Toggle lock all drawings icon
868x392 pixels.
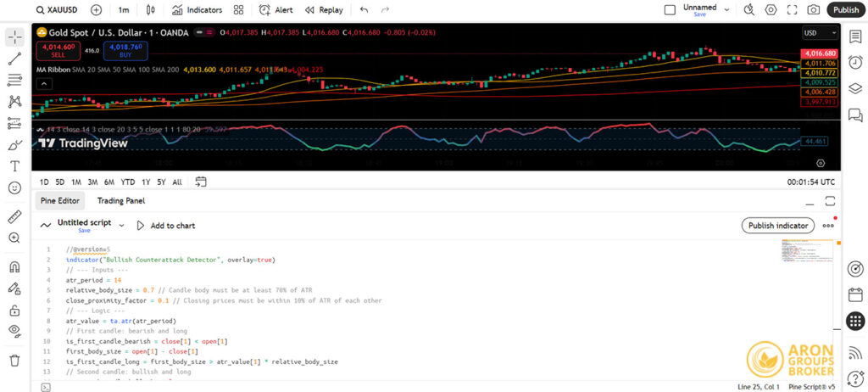(14, 310)
